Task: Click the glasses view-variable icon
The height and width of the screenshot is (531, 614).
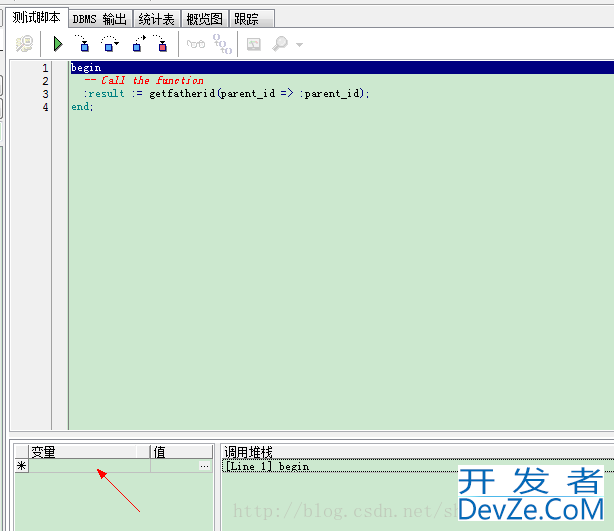Action: [x=196, y=44]
